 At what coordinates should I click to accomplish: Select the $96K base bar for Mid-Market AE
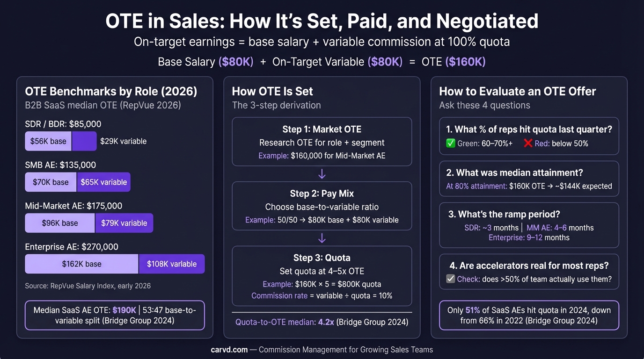60,223
